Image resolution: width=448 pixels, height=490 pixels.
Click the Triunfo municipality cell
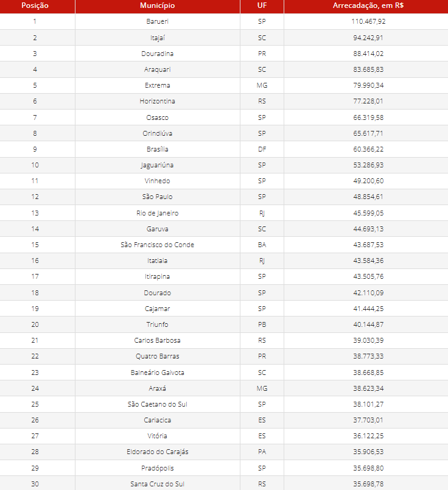(x=157, y=324)
